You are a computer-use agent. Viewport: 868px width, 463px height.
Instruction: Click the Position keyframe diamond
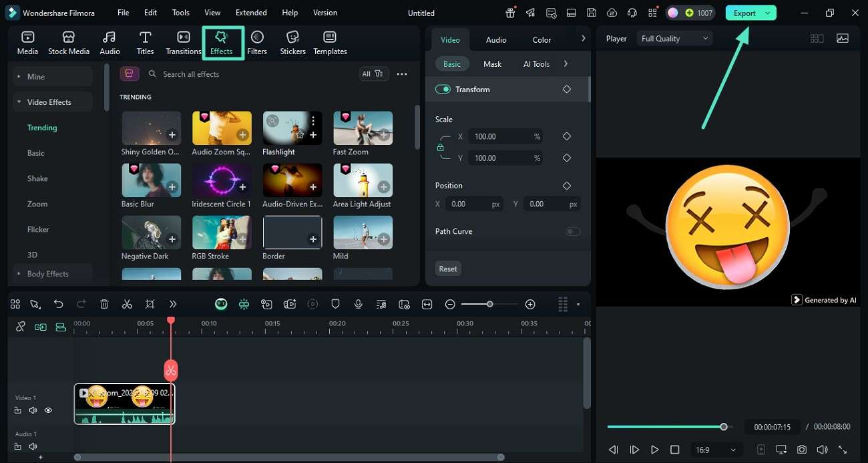point(567,185)
